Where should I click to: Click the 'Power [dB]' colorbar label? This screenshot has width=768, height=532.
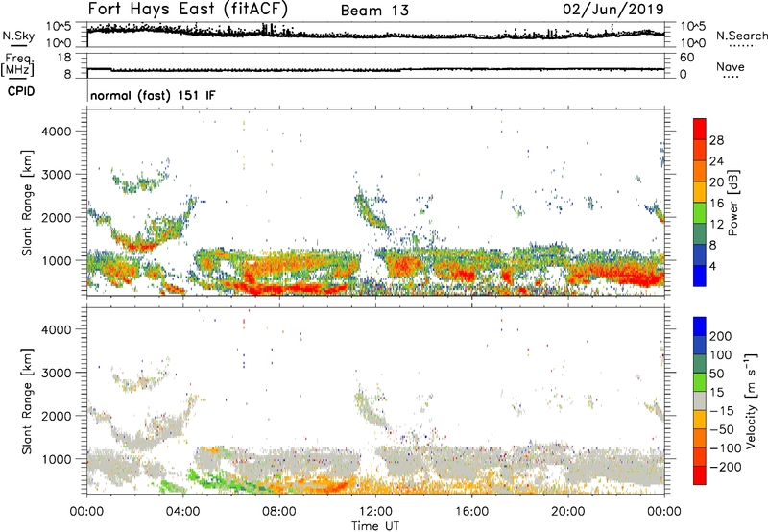733,203
